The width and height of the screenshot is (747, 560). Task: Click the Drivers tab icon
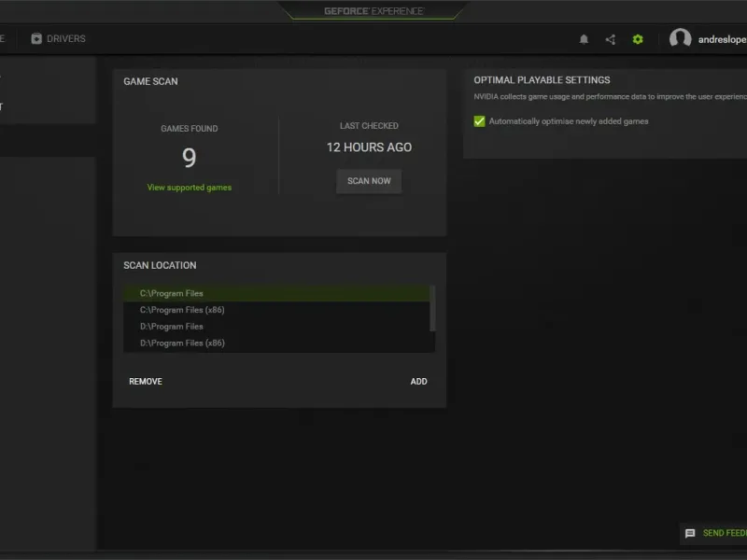pyautogui.click(x=36, y=38)
